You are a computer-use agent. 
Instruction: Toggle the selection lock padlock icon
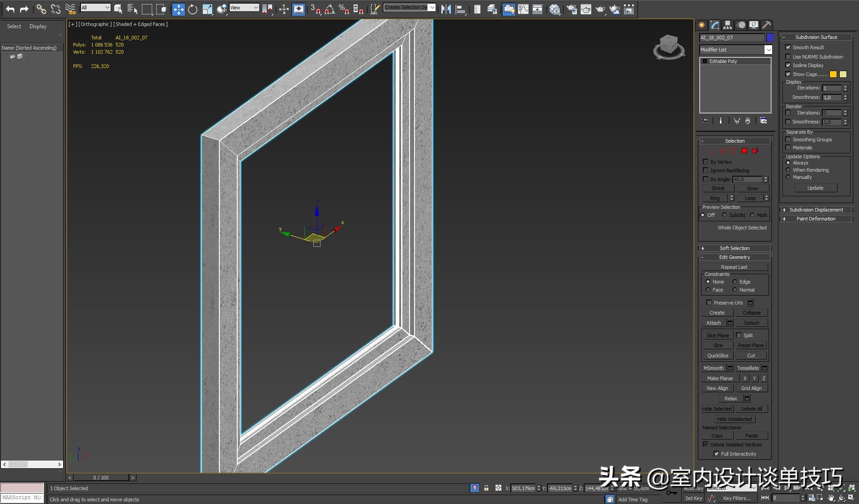coord(486,488)
